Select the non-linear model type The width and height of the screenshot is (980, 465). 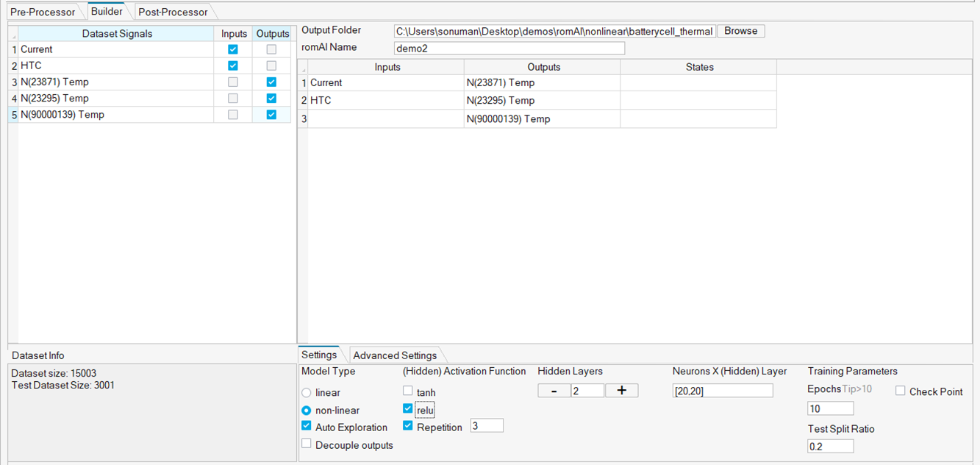307,411
